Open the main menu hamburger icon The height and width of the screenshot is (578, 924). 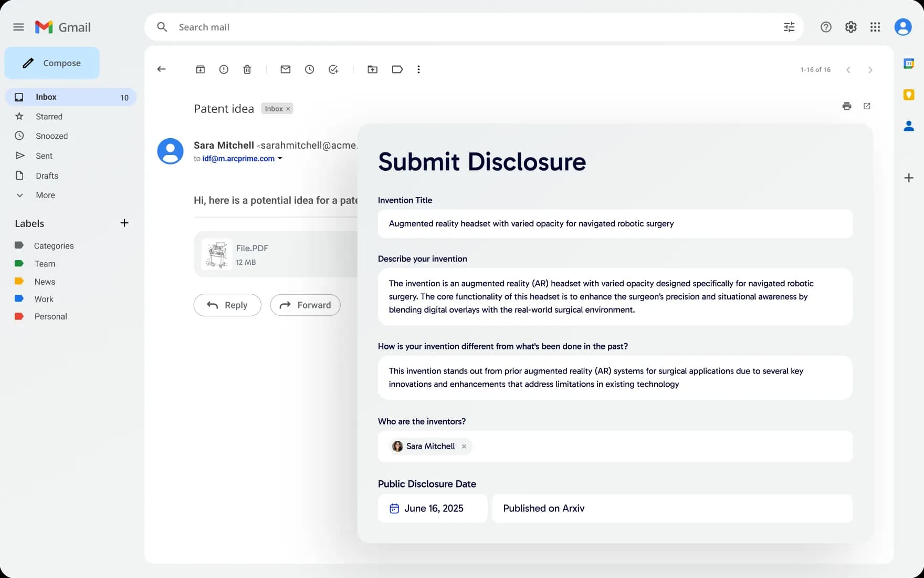(18, 27)
